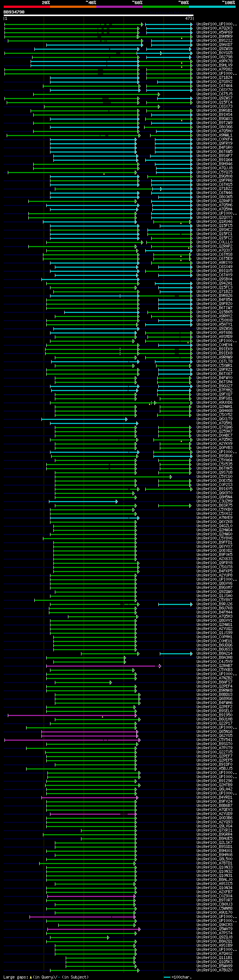Open the UniRef100_C3UZM9 entry
This screenshot has width=239, height=980.
pyautogui.click(x=214, y=501)
